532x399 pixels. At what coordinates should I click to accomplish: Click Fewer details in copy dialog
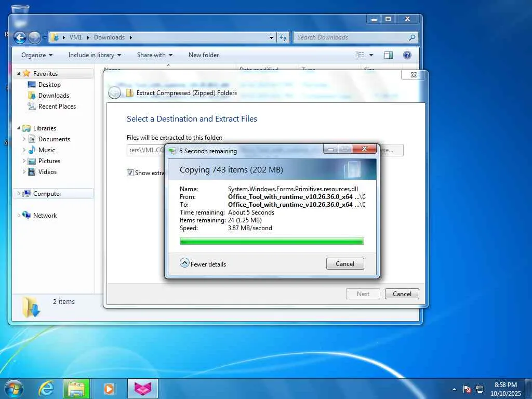click(x=203, y=264)
